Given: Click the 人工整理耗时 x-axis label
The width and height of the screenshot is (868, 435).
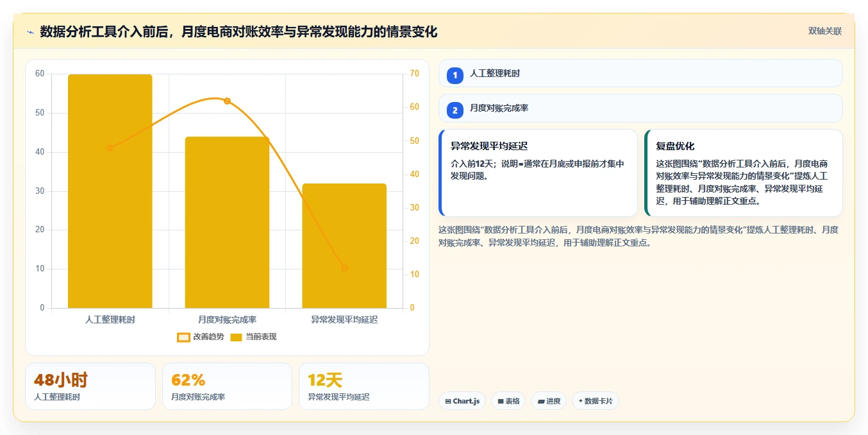Looking at the screenshot, I should pyautogui.click(x=110, y=319).
